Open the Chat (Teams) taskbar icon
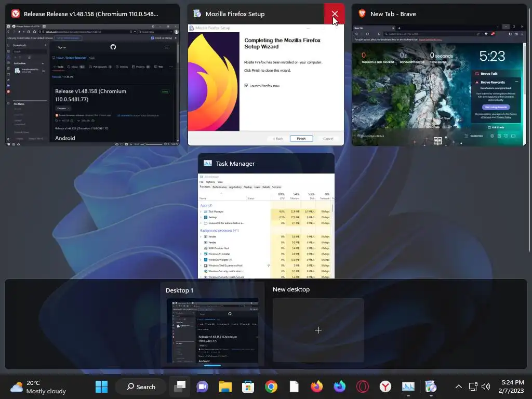This screenshot has width=532, height=399. [203, 387]
